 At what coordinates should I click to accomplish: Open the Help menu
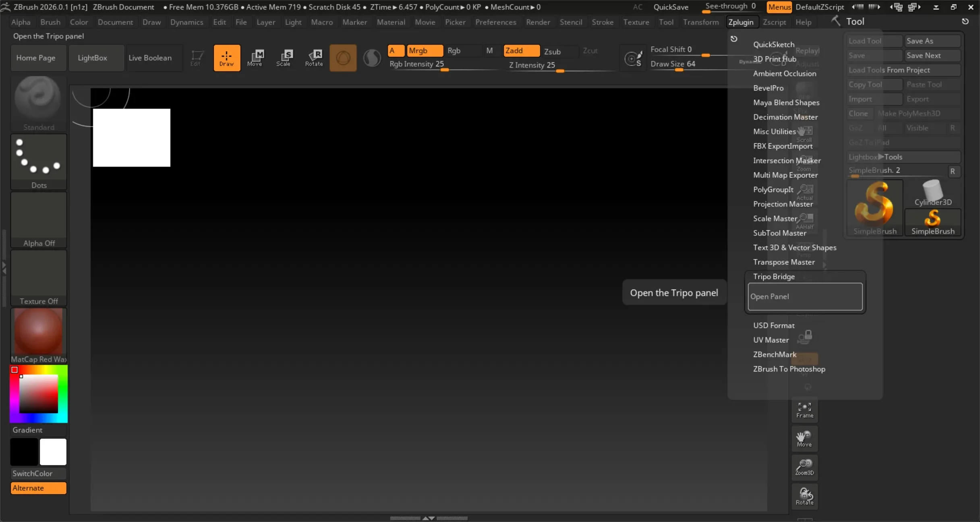pos(803,22)
